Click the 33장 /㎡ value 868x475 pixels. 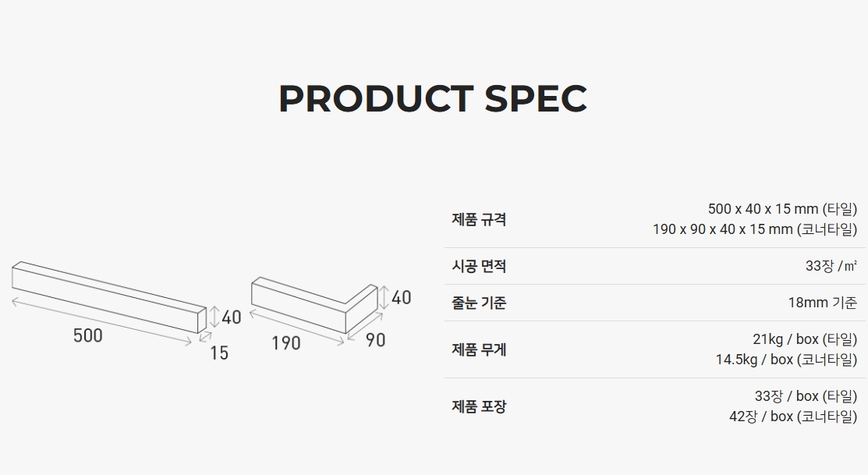coord(831,266)
